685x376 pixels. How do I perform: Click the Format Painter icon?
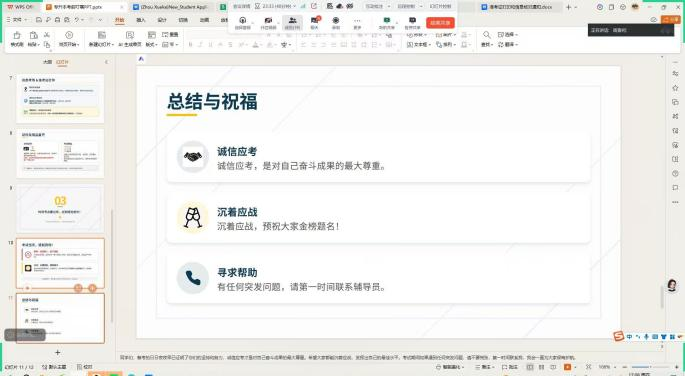17,35
